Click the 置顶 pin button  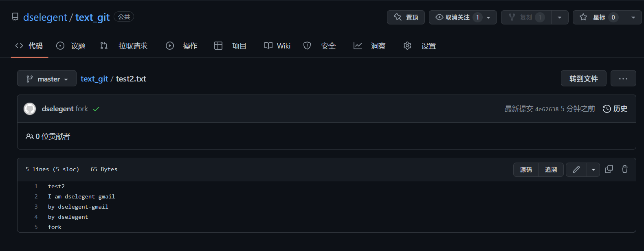[x=406, y=17]
